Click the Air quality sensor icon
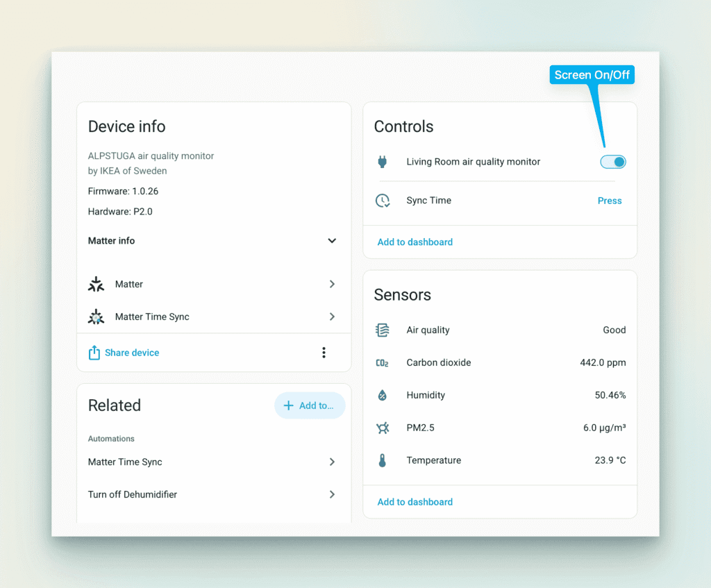The height and width of the screenshot is (588, 711). (383, 330)
